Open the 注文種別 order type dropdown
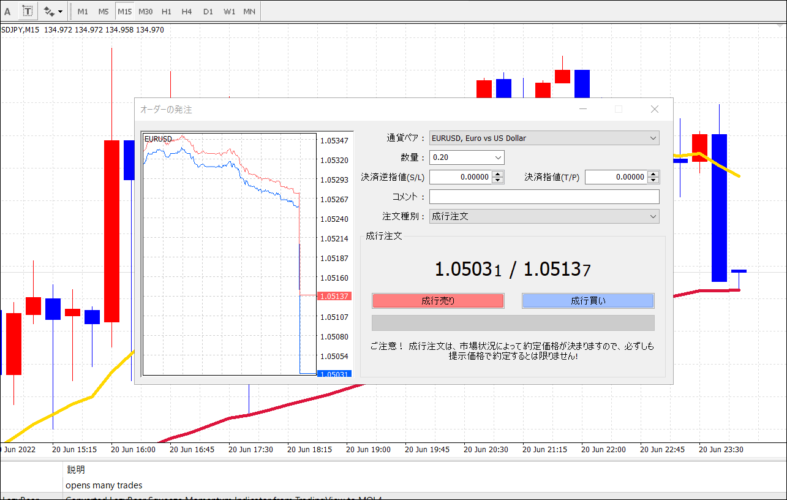Image resolution: width=787 pixels, height=500 pixels. tap(544, 216)
